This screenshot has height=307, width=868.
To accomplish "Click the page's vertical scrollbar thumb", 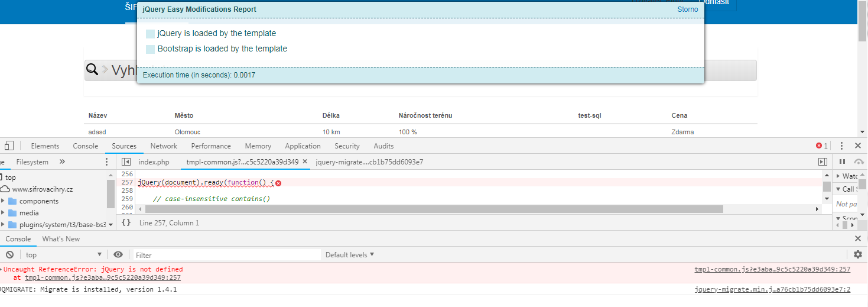I will coord(863,22).
